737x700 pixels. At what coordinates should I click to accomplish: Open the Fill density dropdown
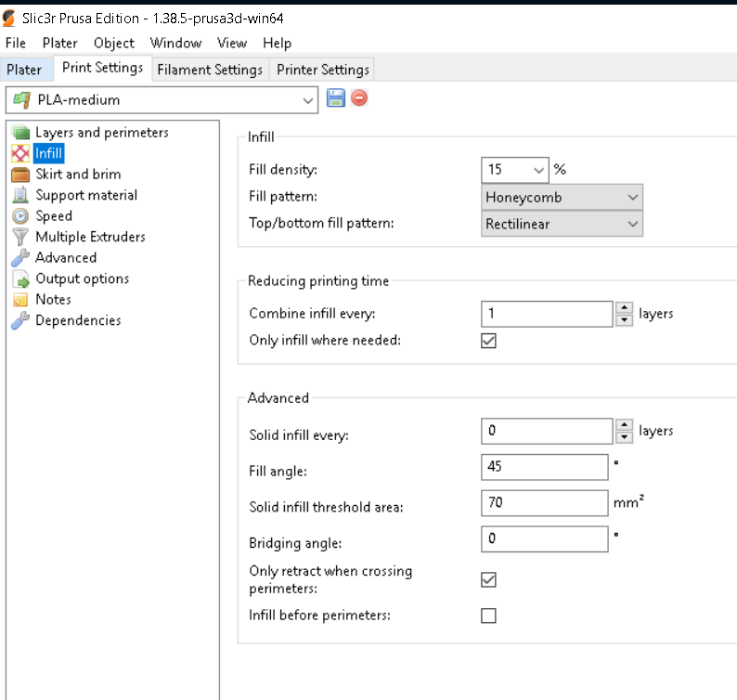[538, 170]
